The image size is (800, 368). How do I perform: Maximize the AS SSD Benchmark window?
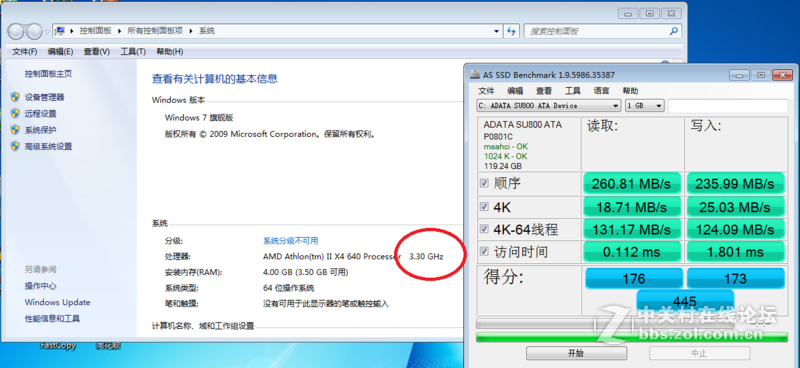[x=761, y=75]
